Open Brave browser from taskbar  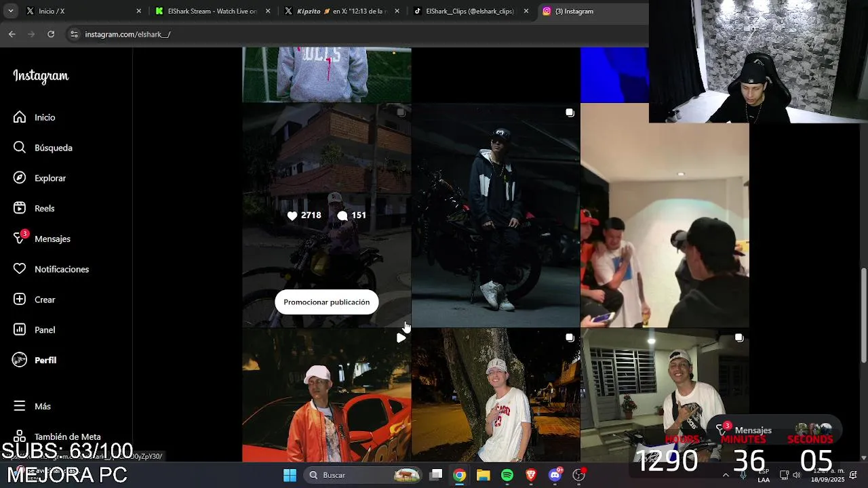pyautogui.click(x=531, y=475)
